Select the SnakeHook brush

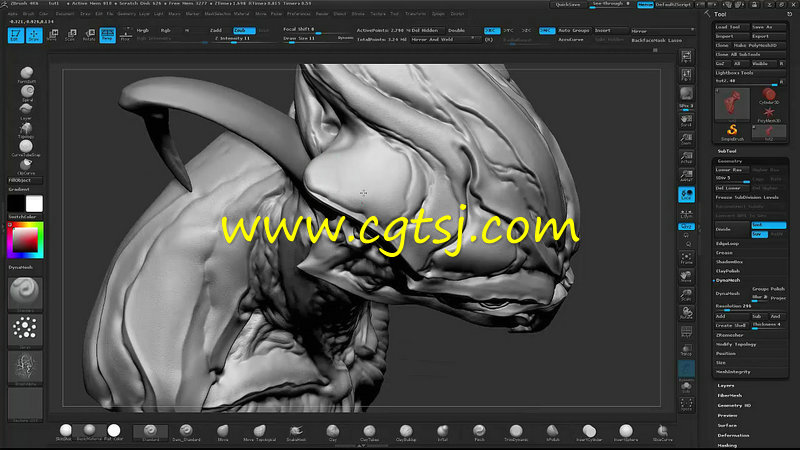pyautogui.click(x=296, y=432)
